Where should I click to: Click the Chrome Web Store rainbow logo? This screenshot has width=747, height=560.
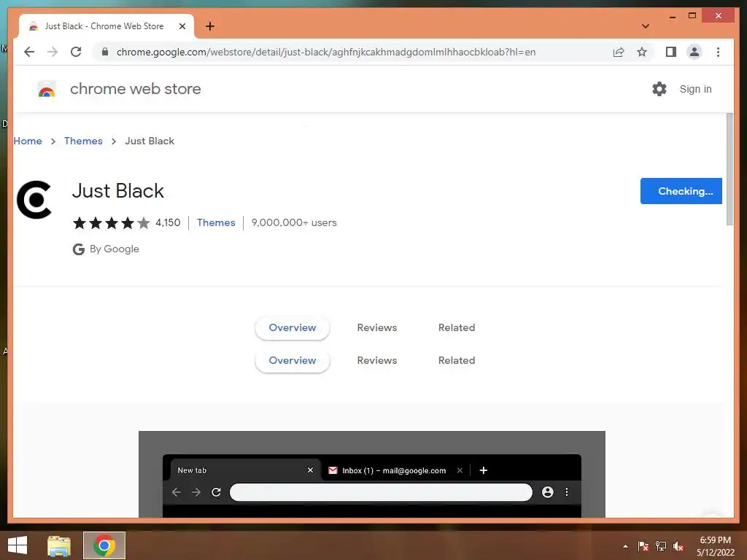point(46,89)
